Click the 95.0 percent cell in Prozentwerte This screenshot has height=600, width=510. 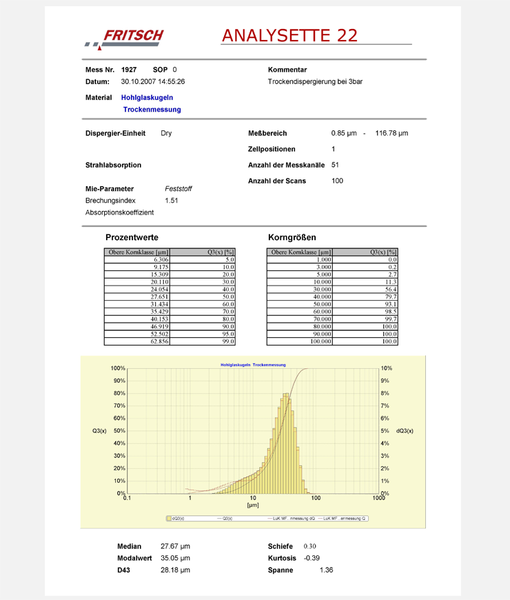[202, 334]
